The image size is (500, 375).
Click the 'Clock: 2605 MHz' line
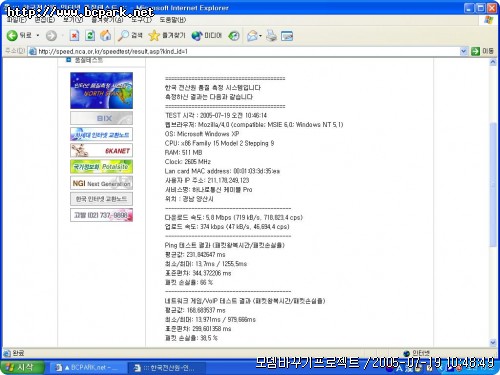click(x=188, y=162)
